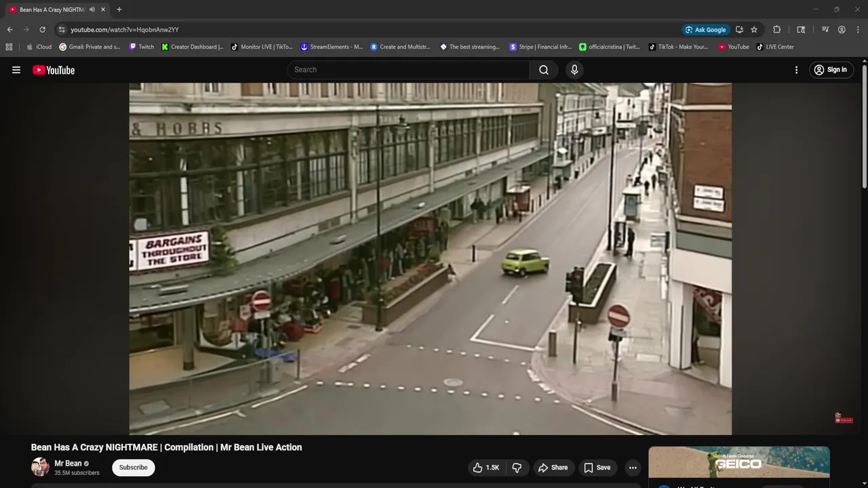Open the Monitor LIVE TikTok bookmark

click(x=262, y=47)
